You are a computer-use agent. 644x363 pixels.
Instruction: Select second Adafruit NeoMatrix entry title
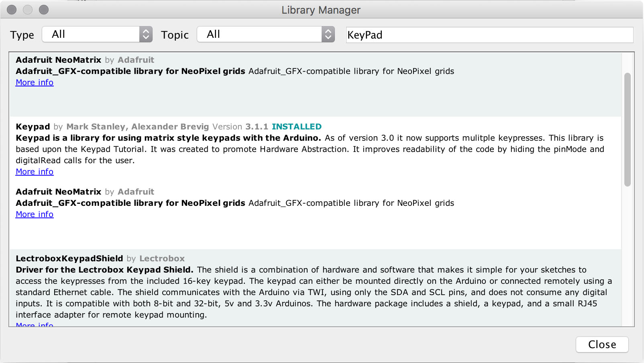point(58,192)
